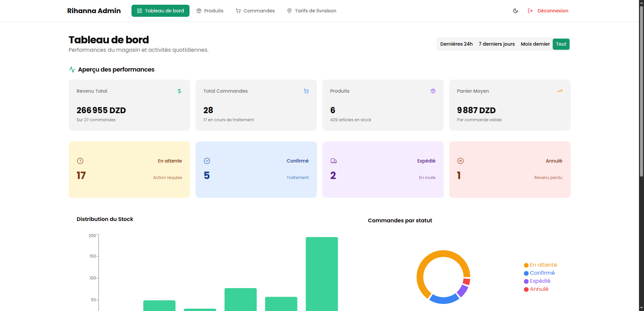The height and width of the screenshot is (311, 644).
Task: Click the map pin icon beside Tarifs de livraison
Action: pyautogui.click(x=289, y=11)
